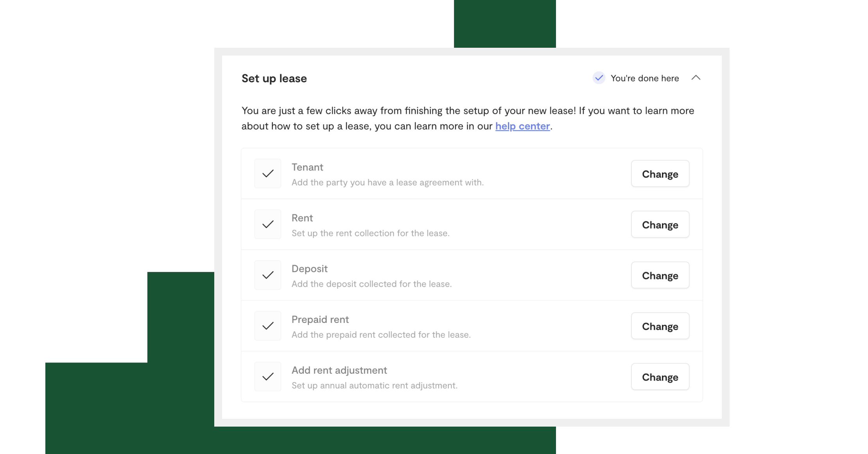The width and height of the screenshot is (868, 454).
Task: Toggle the Rent step checkmark box
Action: (268, 224)
